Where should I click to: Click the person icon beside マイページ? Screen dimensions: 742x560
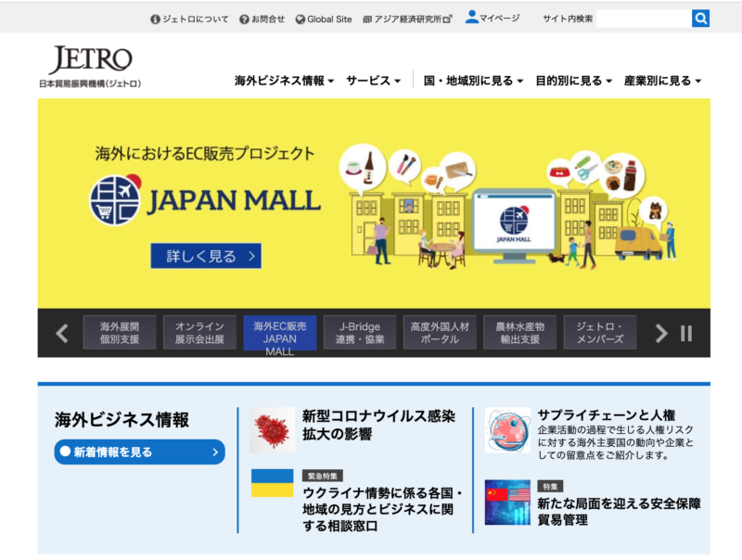pos(471,17)
